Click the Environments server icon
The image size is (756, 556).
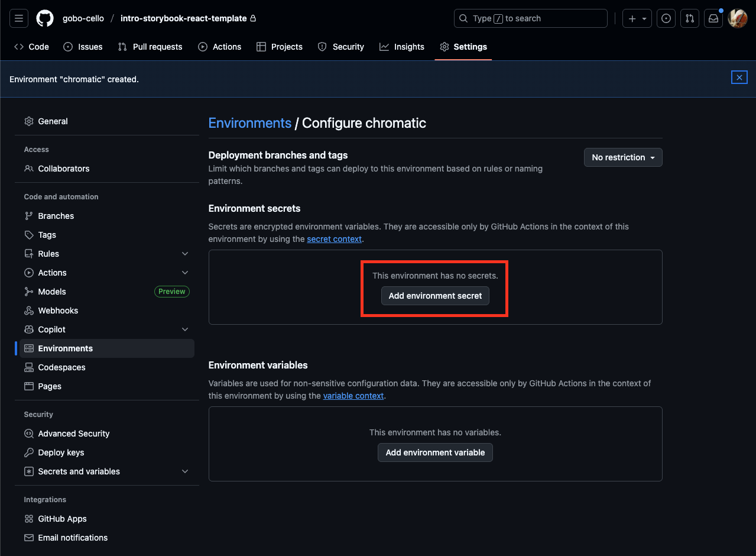29,348
